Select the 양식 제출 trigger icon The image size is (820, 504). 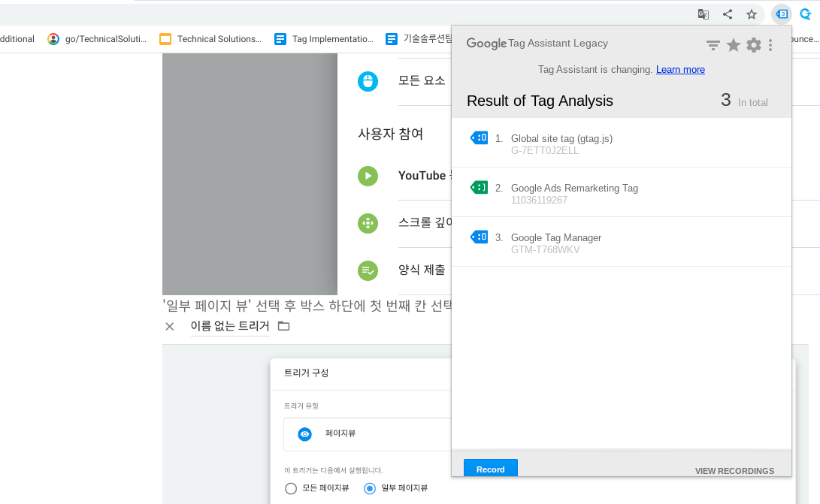pos(368,271)
